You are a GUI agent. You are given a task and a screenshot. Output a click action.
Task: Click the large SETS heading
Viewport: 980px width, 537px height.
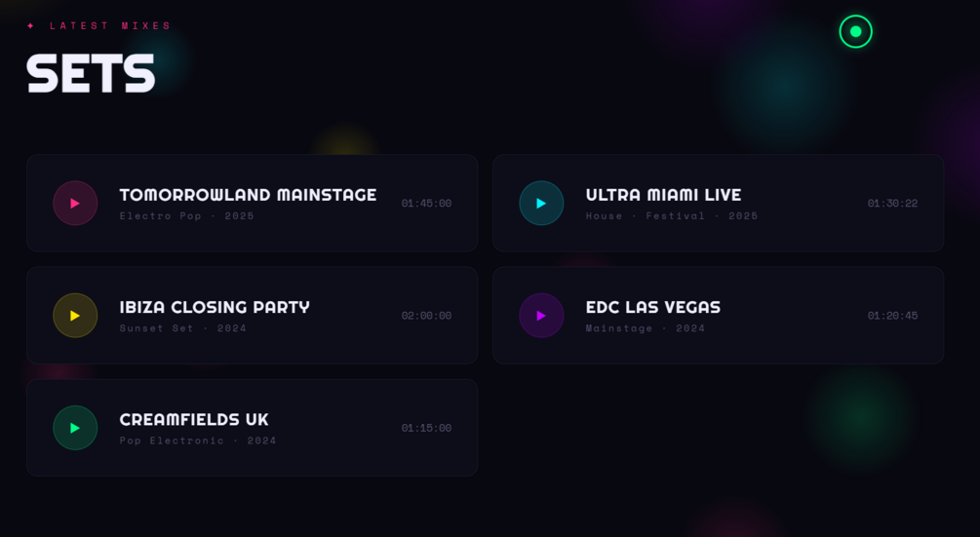(x=91, y=73)
